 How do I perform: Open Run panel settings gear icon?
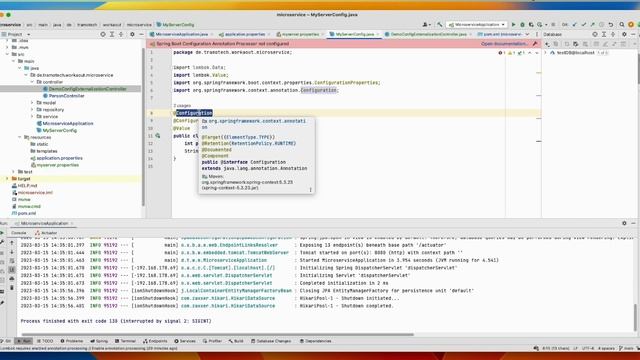coord(624,223)
